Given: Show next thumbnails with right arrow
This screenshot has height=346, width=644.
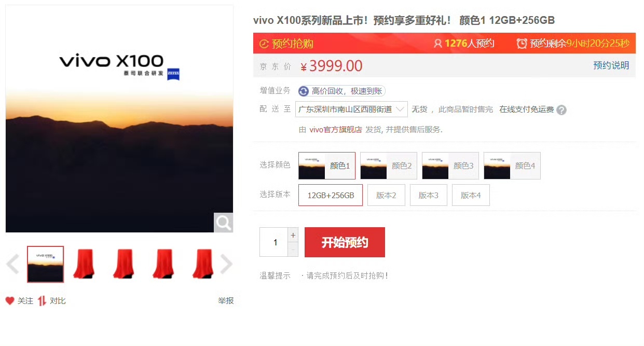Looking at the screenshot, I should 226,265.
